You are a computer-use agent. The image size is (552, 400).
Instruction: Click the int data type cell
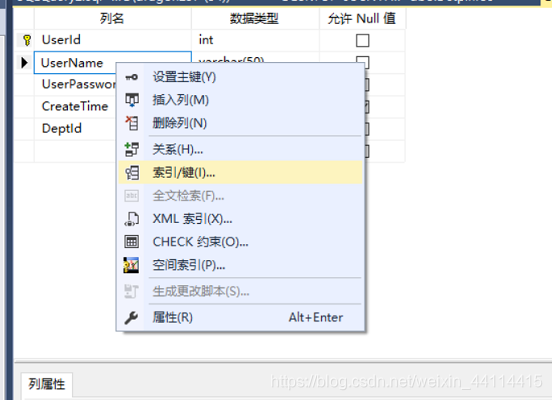tap(256, 40)
